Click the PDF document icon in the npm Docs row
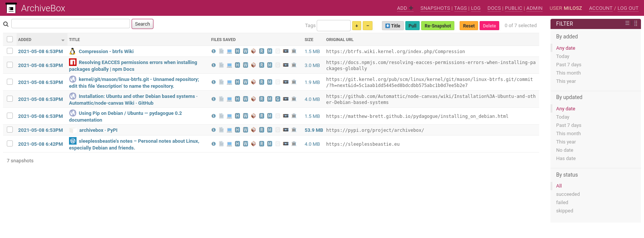The height and width of the screenshot is (238, 644). click(x=221, y=65)
